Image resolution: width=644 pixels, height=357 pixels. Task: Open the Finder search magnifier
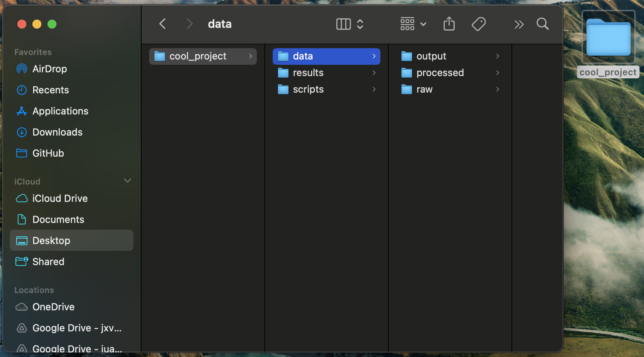[542, 24]
